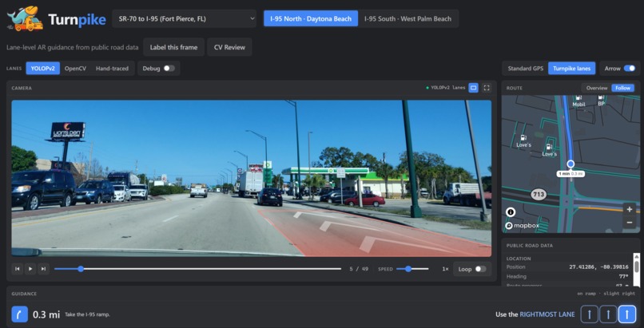Click the Heading 77° value
The width and height of the screenshot is (644, 328).
coord(623,276)
